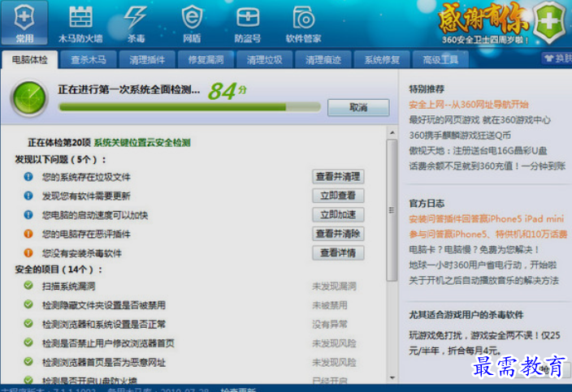Open the 软件管家 icon

pyautogui.click(x=303, y=23)
